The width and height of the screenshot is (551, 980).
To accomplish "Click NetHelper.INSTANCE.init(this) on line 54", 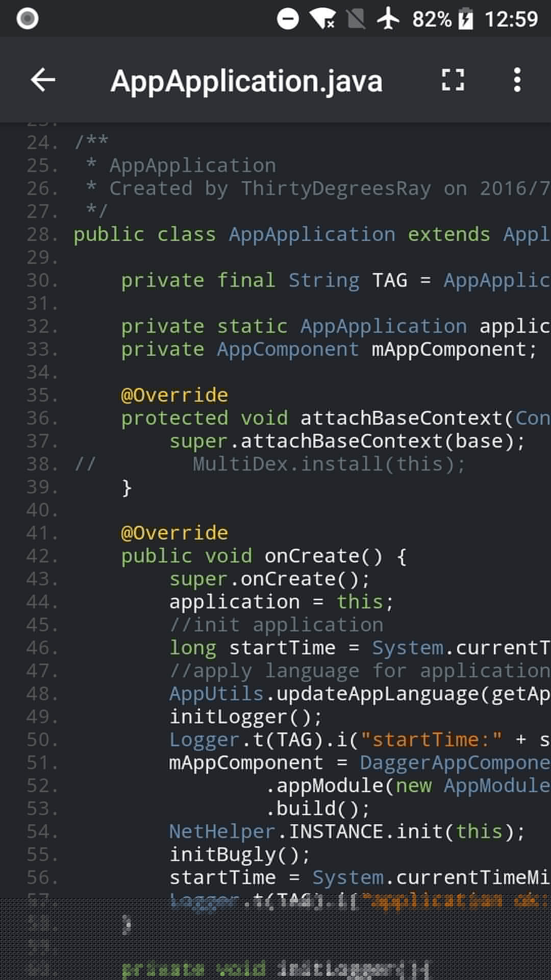I will click(x=346, y=831).
